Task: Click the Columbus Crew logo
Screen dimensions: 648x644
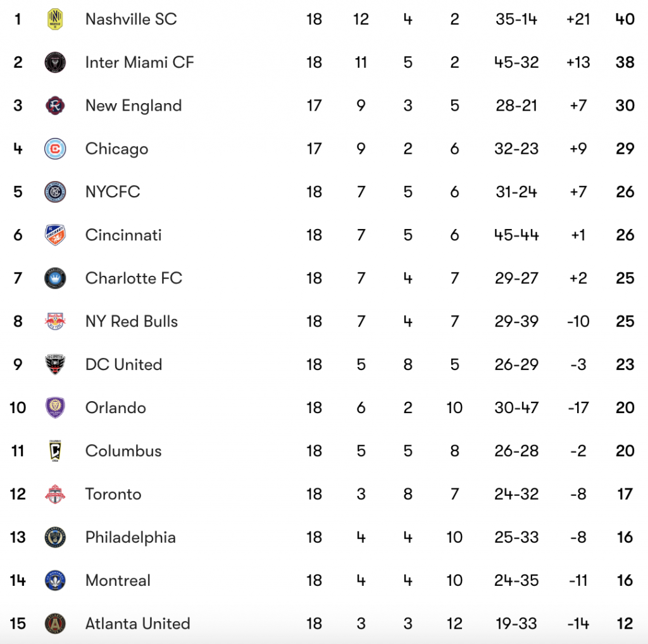Action: 55,450
